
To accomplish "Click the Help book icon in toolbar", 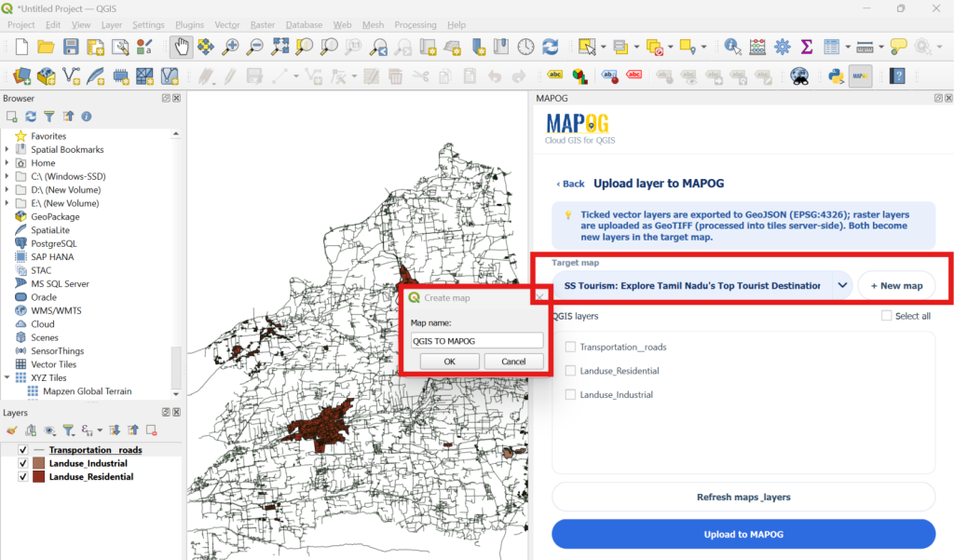I will 897,76.
